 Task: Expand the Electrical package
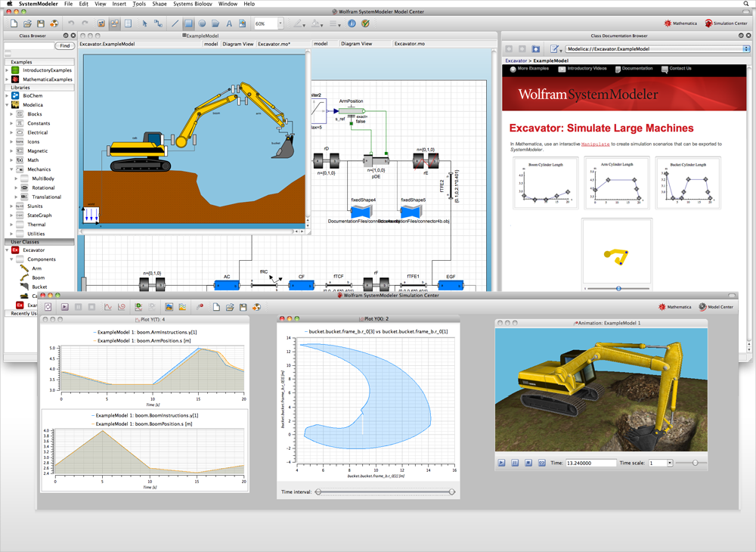11,132
